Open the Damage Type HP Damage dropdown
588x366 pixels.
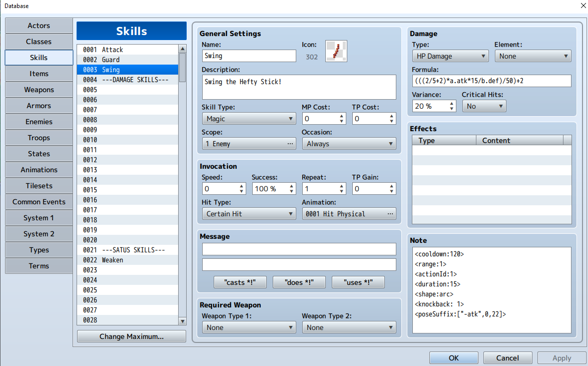point(450,56)
